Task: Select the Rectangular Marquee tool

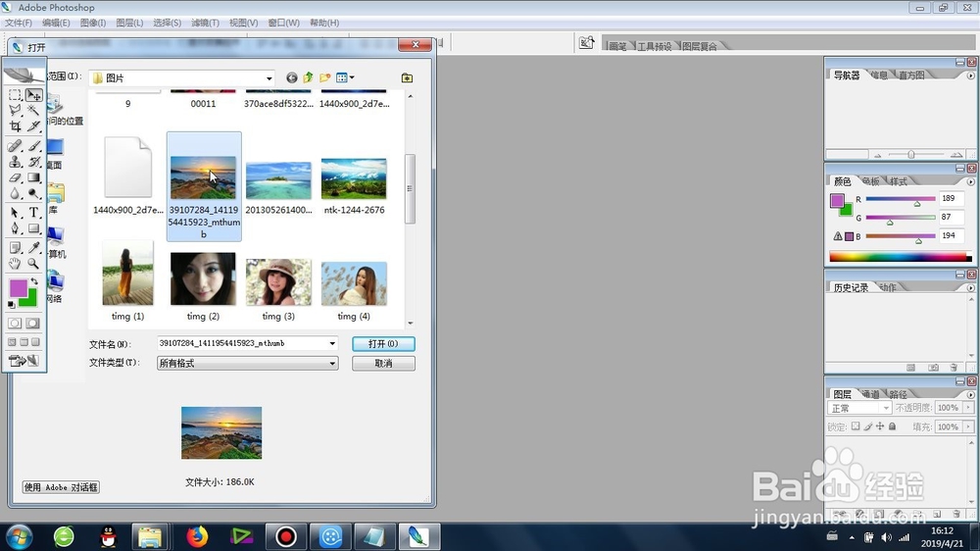Action: (15, 95)
